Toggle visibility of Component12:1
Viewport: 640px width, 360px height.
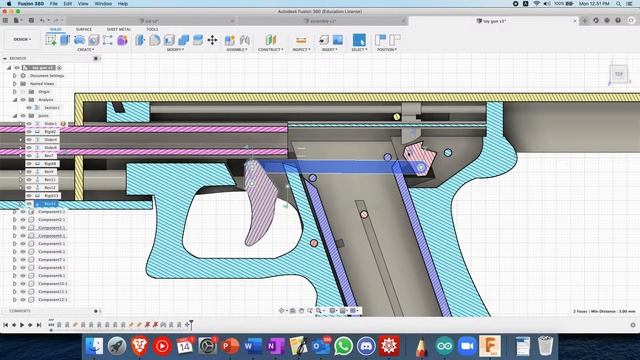(23, 300)
